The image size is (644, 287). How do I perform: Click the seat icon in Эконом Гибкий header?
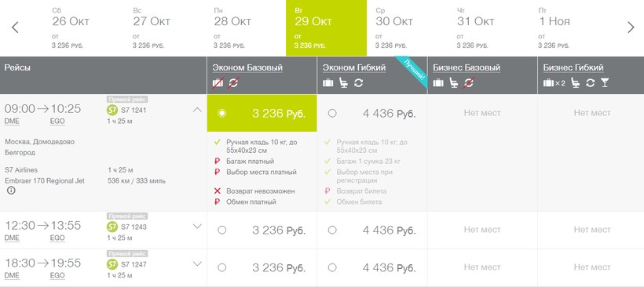[343, 83]
